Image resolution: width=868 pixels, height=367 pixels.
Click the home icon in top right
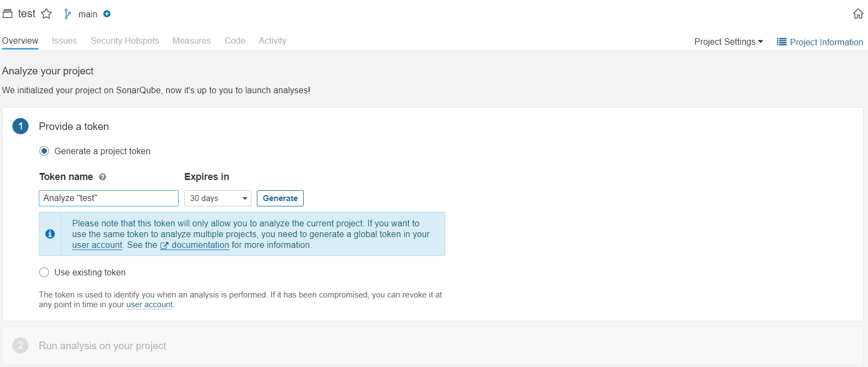coord(858,14)
